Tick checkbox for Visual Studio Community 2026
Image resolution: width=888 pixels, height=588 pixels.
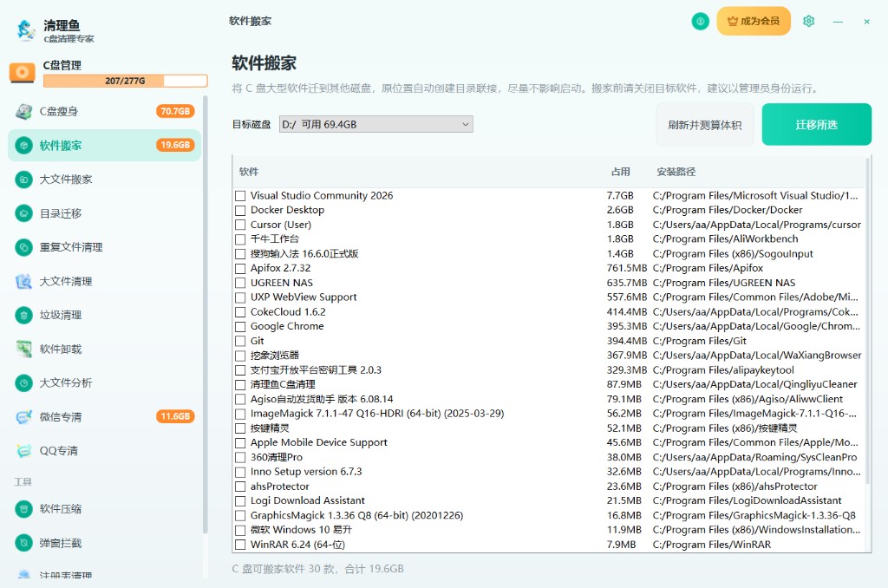[x=240, y=196]
